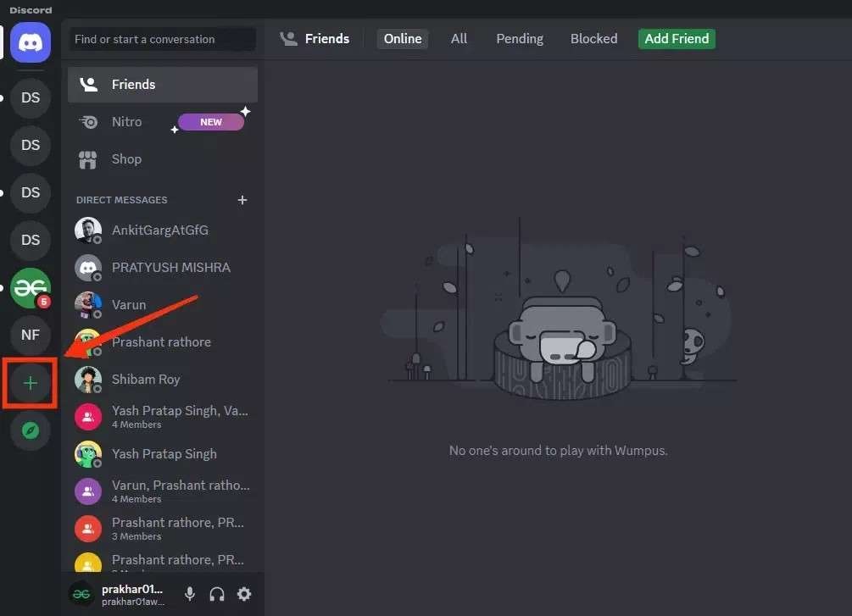The width and height of the screenshot is (852, 616).
Task: Click Yash Pratap Singh's green avatar
Action: (88, 454)
